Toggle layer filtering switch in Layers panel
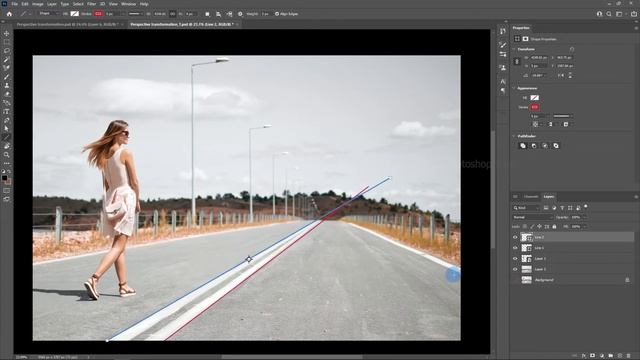Viewport: 640px width, 360px height. [586, 207]
